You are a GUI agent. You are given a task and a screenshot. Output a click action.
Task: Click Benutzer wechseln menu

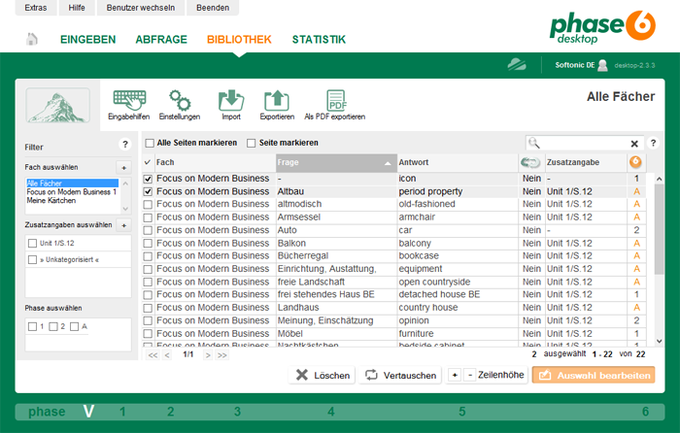coord(141,8)
